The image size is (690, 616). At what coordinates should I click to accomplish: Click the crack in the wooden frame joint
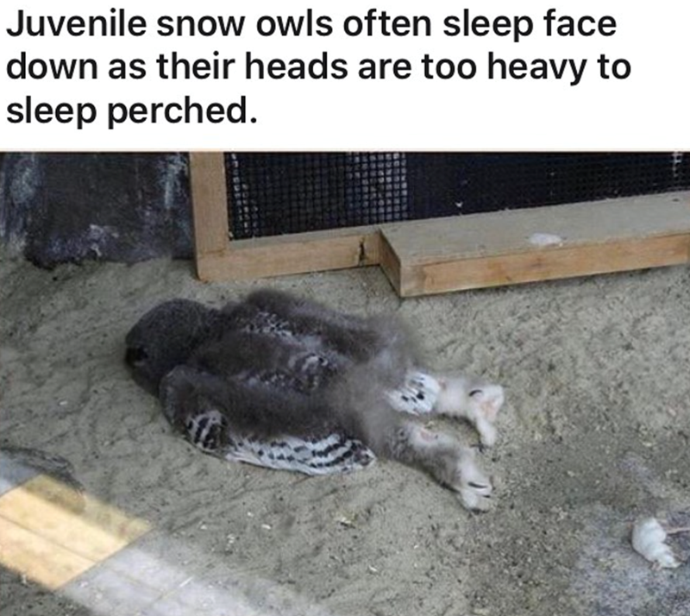[363, 252]
